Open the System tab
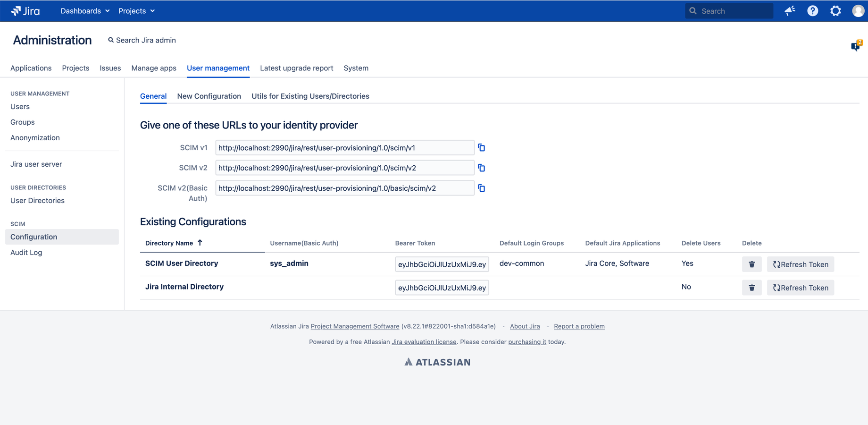Screen dimensions: 868x425 (356, 68)
